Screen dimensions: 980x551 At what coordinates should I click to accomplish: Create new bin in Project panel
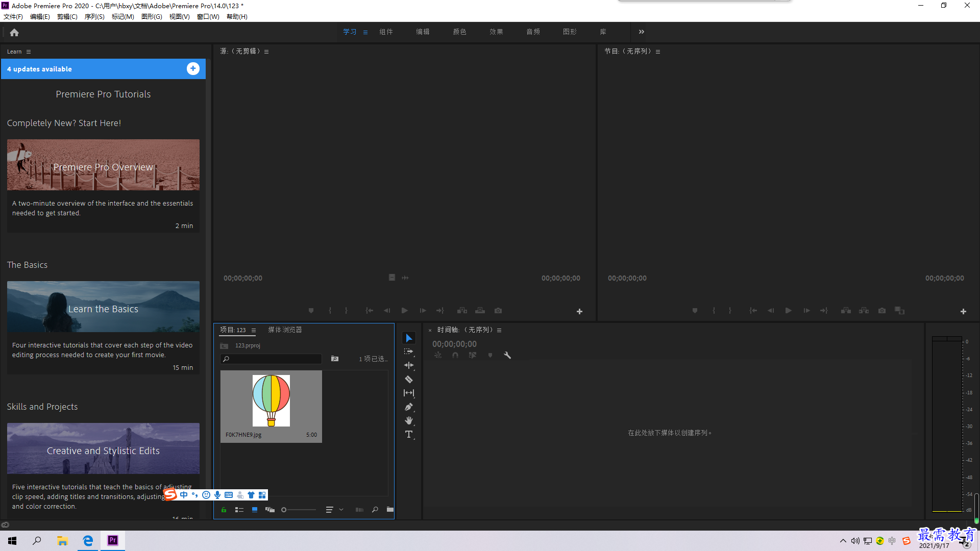[390, 510]
